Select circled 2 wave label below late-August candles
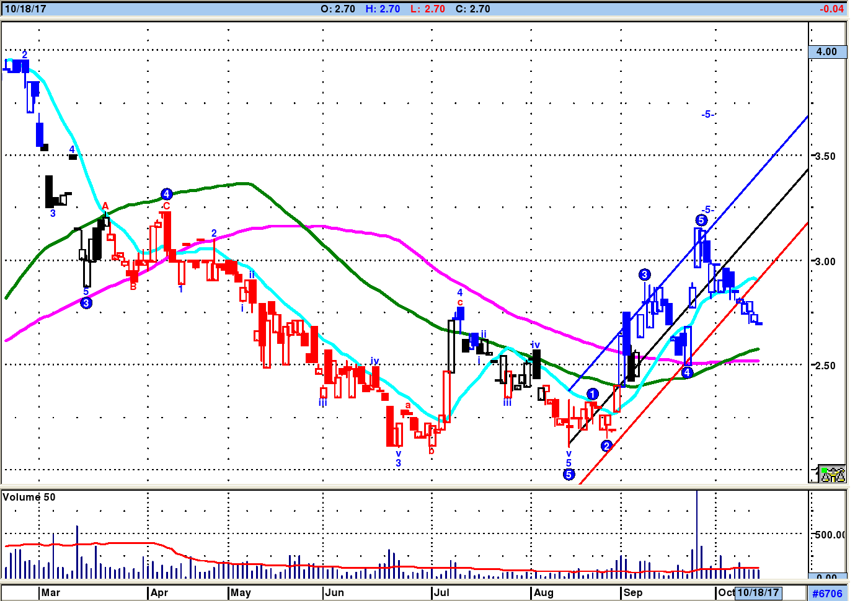The image size is (868, 601). pyautogui.click(x=606, y=445)
